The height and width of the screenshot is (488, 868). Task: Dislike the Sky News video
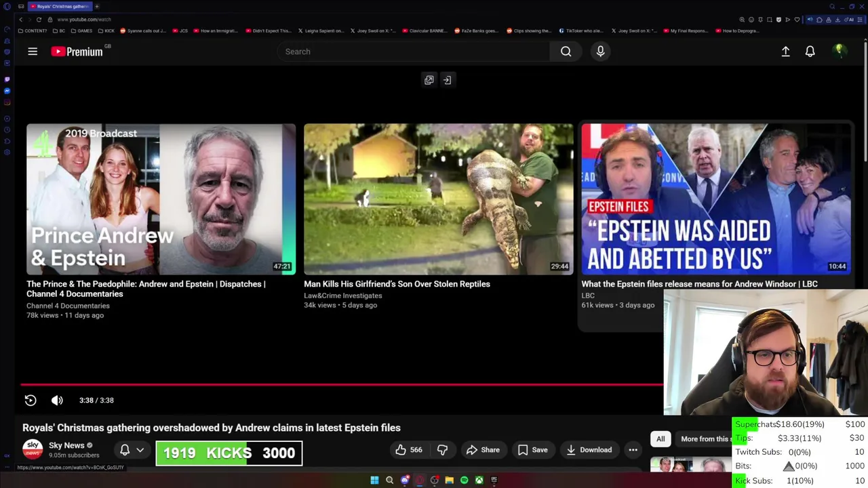tap(442, 450)
